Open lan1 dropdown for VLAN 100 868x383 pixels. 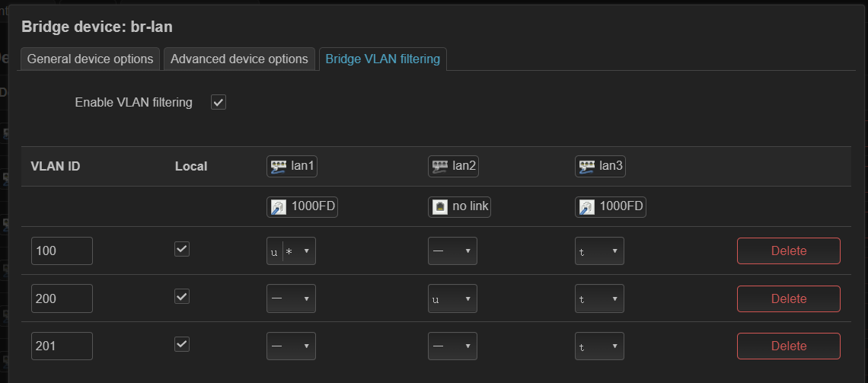pos(291,251)
